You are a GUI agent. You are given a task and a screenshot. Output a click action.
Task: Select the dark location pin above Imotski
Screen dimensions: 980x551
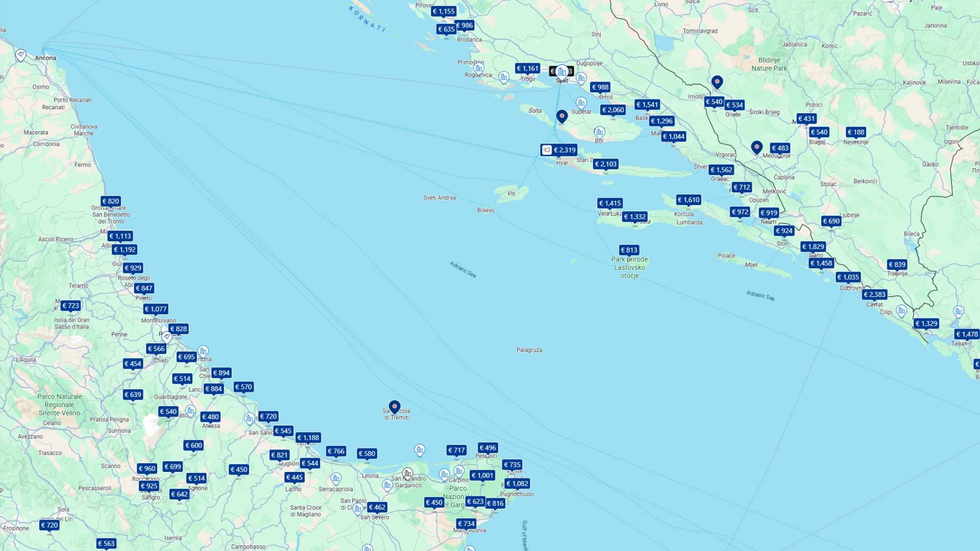(x=717, y=82)
